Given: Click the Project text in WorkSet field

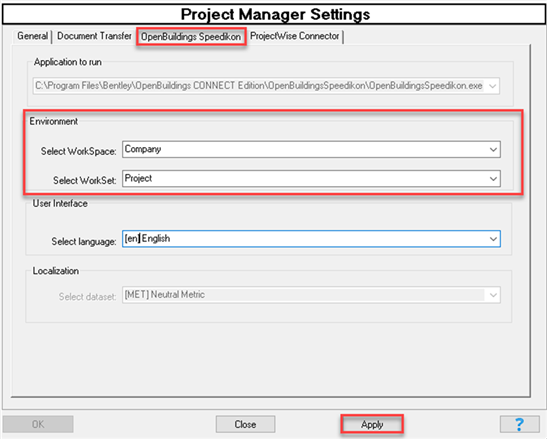Looking at the screenshot, I should coord(138,178).
